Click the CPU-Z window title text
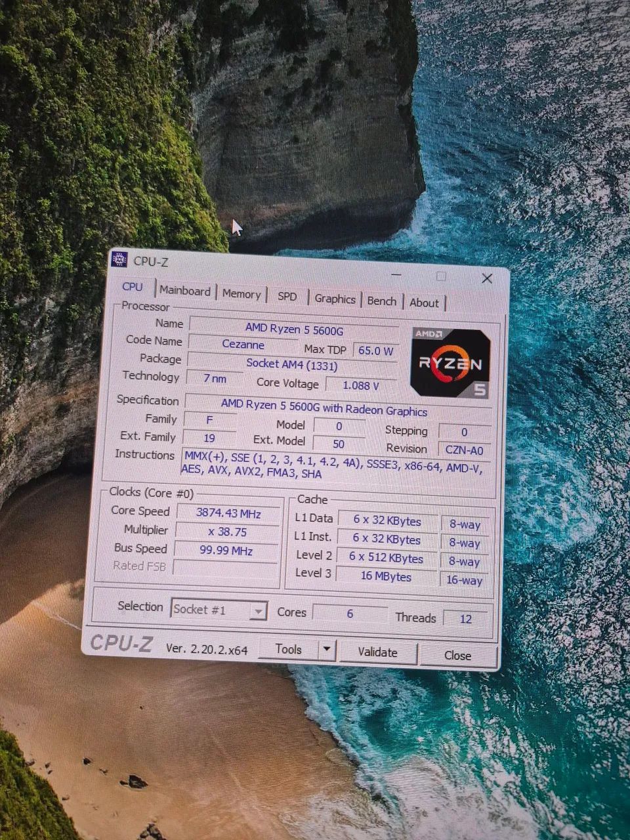Screen dimensions: 630x840 click(x=151, y=261)
